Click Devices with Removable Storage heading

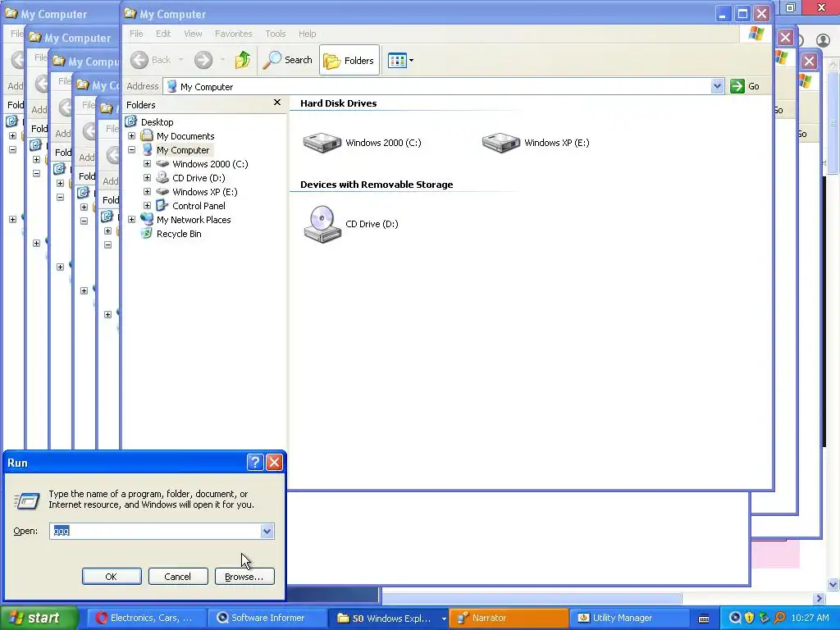coord(377,185)
